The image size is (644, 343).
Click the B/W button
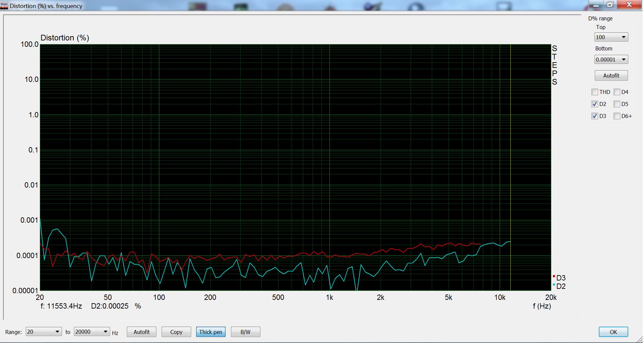pos(245,332)
